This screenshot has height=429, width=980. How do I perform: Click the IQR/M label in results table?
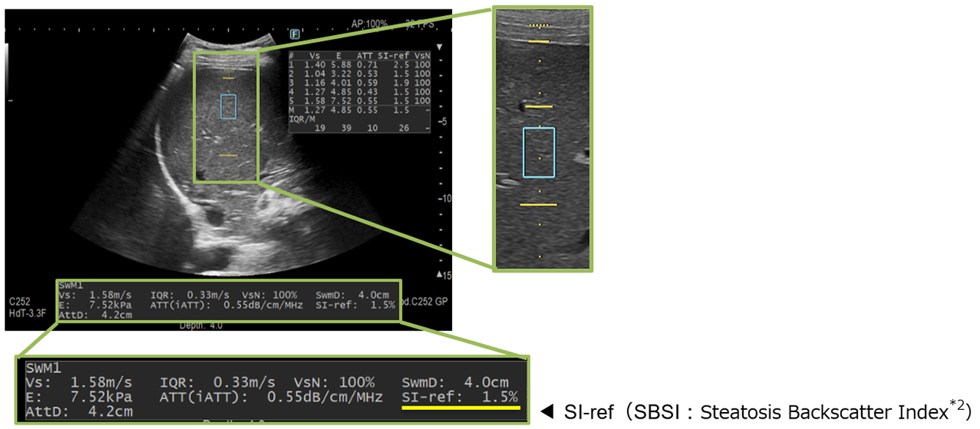point(302,119)
